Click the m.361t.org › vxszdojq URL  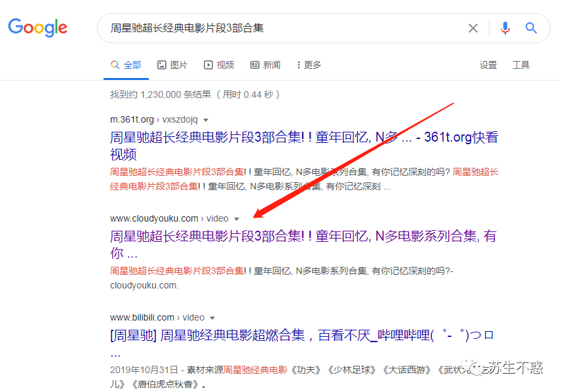click(x=154, y=119)
